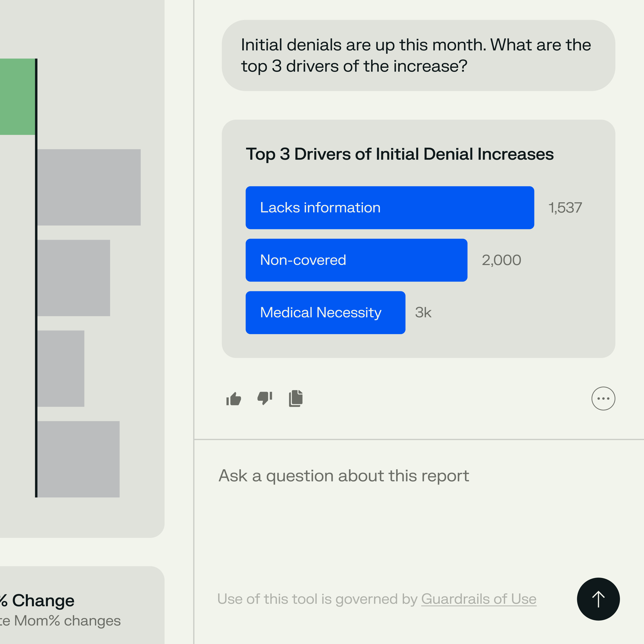
Task: Click the bottom gray chart bar
Action: click(78, 459)
